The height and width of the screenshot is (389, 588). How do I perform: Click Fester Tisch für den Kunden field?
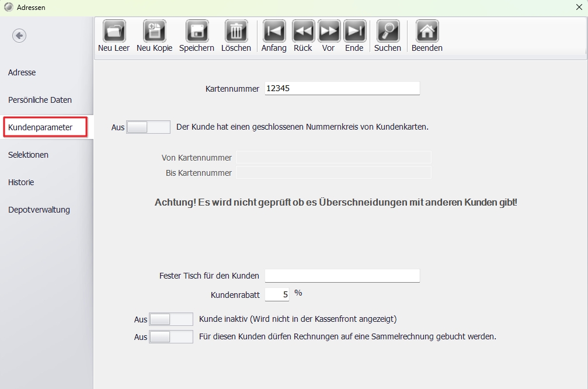tap(342, 276)
